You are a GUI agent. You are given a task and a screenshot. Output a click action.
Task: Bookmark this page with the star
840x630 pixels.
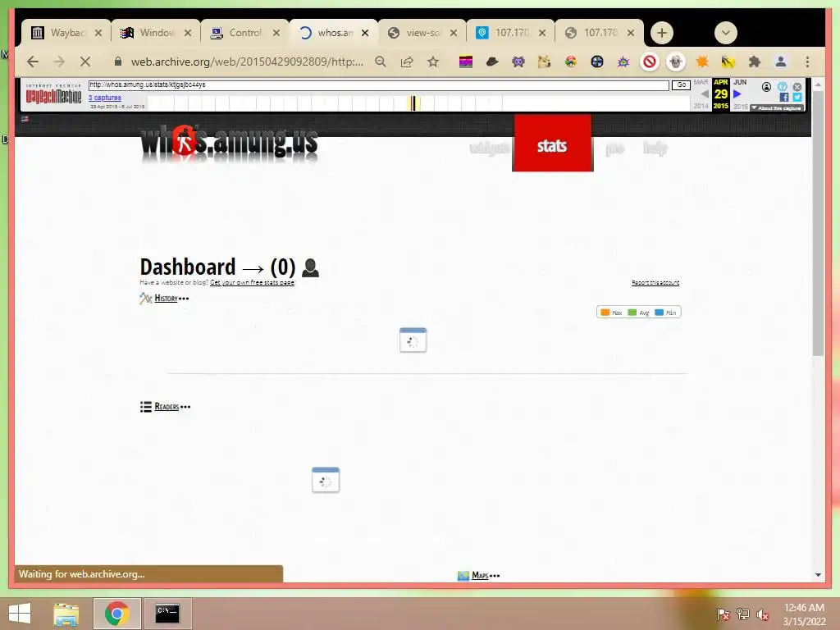coord(433,62)
